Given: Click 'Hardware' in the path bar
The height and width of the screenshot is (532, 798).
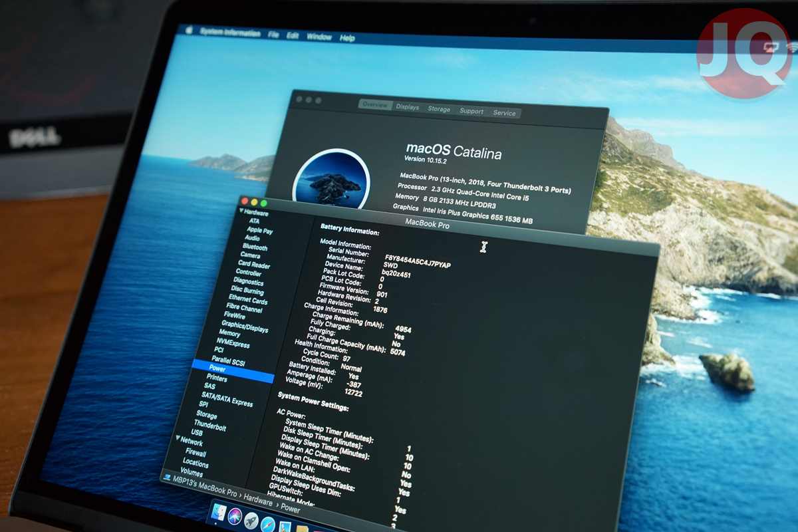Looking at the screenshot, I should [x=258, y=501].
